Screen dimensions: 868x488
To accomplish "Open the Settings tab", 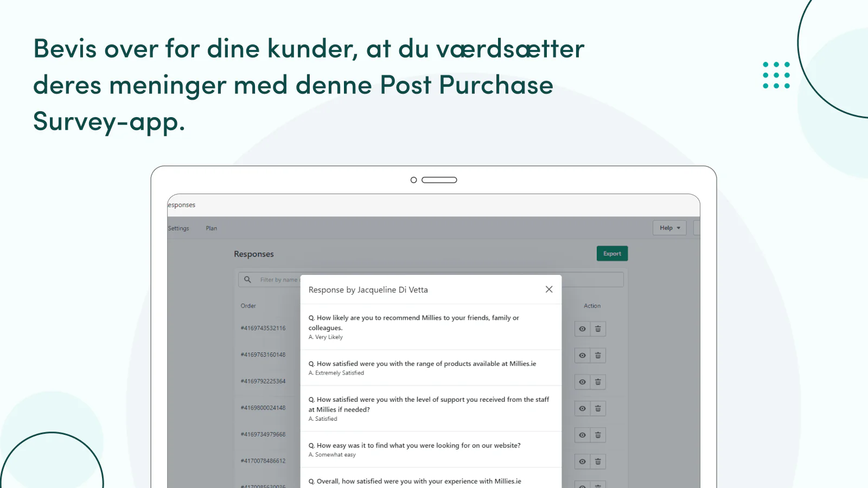I will point(178,228).
